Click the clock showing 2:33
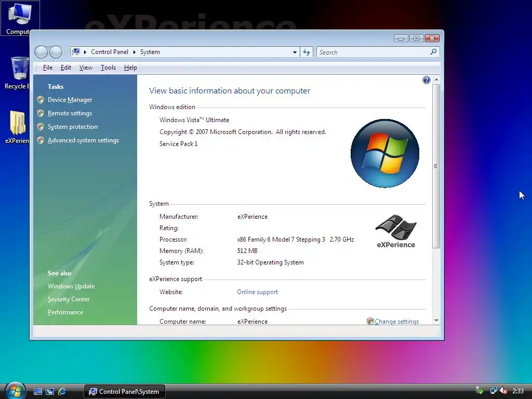The height and width of the screenshot is (399, 532). pyautogui.click(x=518, y=391)
